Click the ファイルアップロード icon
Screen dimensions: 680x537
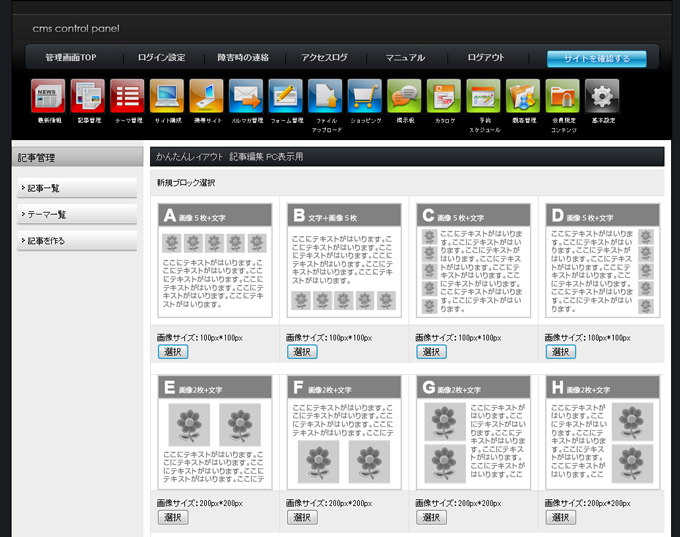(x=325, y=96)
